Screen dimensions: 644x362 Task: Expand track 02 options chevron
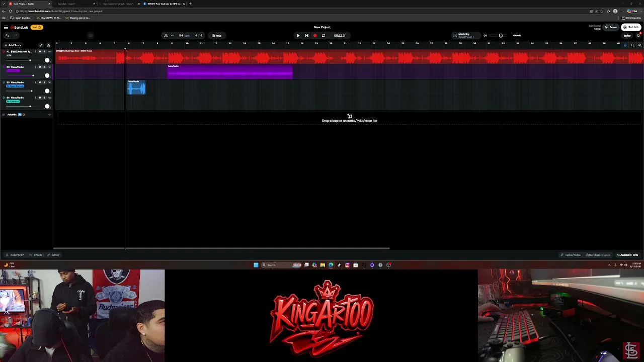coord(49,67)
